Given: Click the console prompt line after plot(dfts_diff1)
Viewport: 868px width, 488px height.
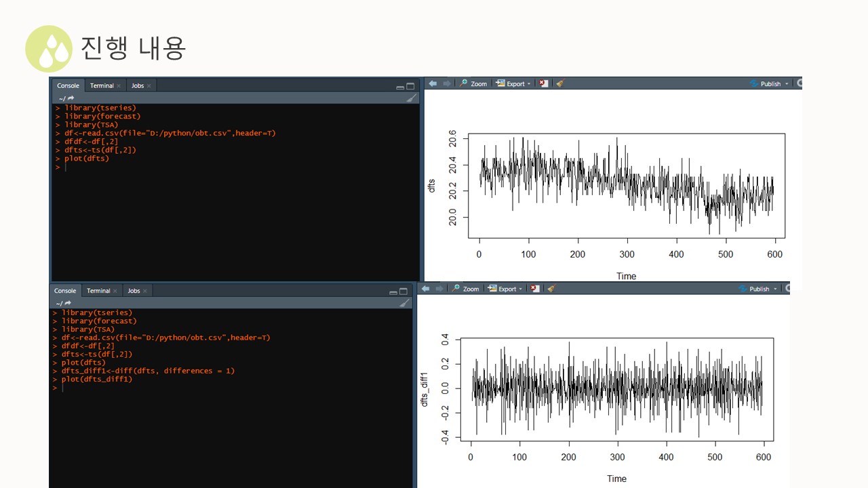Looking at the screenshot, I should click(231, 388).
